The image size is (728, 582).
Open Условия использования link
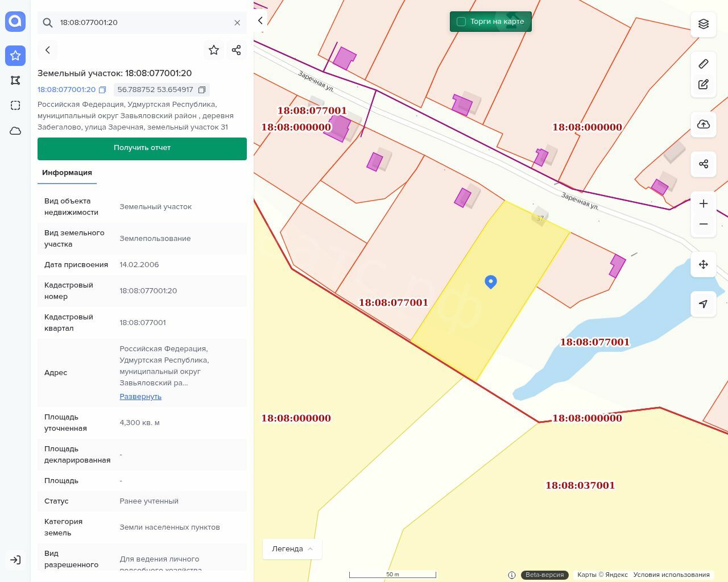[x=671, y=575]
